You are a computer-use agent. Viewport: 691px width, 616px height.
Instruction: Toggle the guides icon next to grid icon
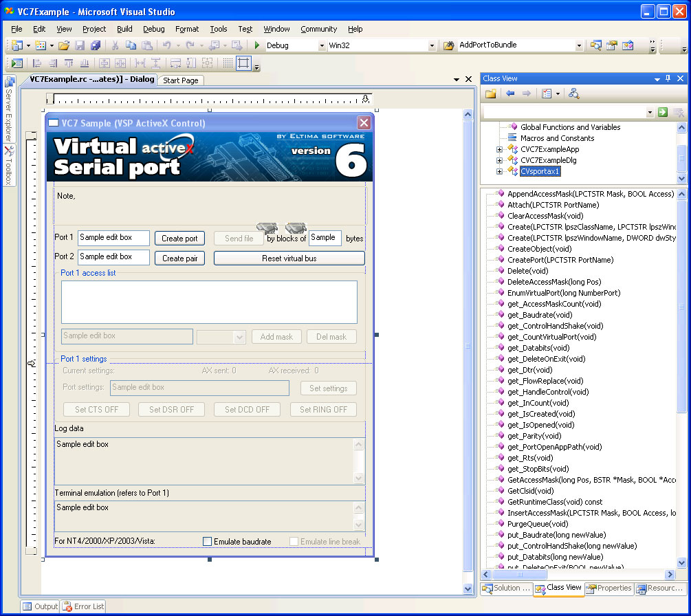pos(243,63)
